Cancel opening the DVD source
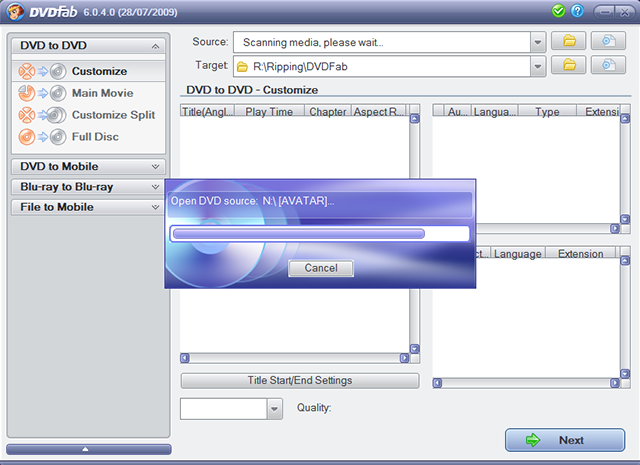This screenshot has height=465, width=640. tap(321, 268)
